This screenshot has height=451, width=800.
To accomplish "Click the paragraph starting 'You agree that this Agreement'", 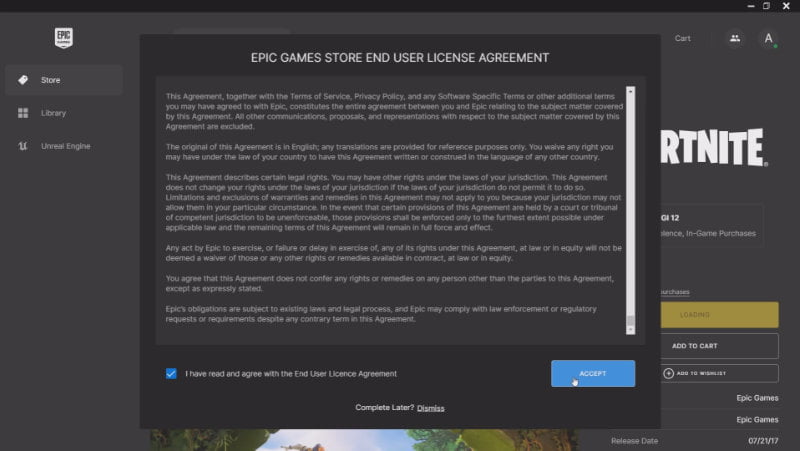I will (x=389, y=283).
